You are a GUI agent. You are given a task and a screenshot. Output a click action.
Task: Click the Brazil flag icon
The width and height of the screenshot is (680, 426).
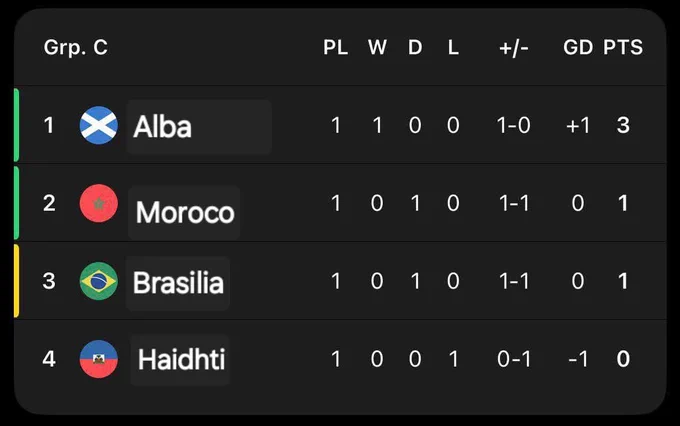pyautogui.click(x=99, y=281)
